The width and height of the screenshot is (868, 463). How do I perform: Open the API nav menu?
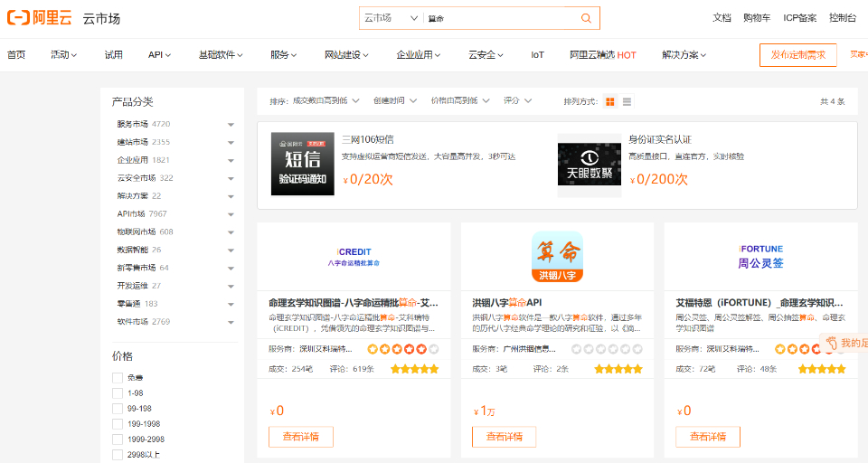[x=159, y=55]
